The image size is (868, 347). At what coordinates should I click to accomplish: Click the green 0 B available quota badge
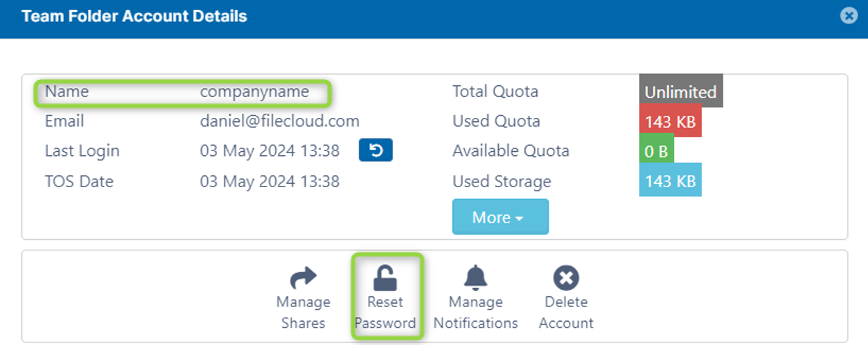(x=656, y=151)
